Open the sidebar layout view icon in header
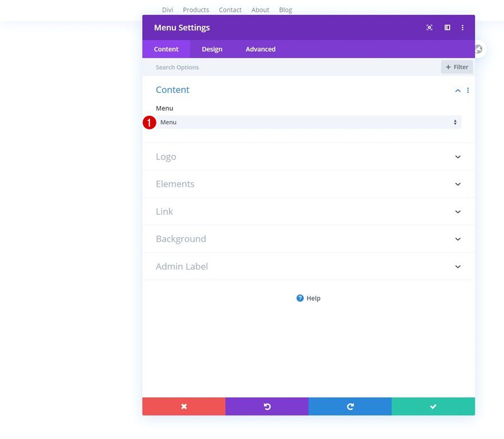The height and width of the screenshot is (439, 504). (447, 27)
